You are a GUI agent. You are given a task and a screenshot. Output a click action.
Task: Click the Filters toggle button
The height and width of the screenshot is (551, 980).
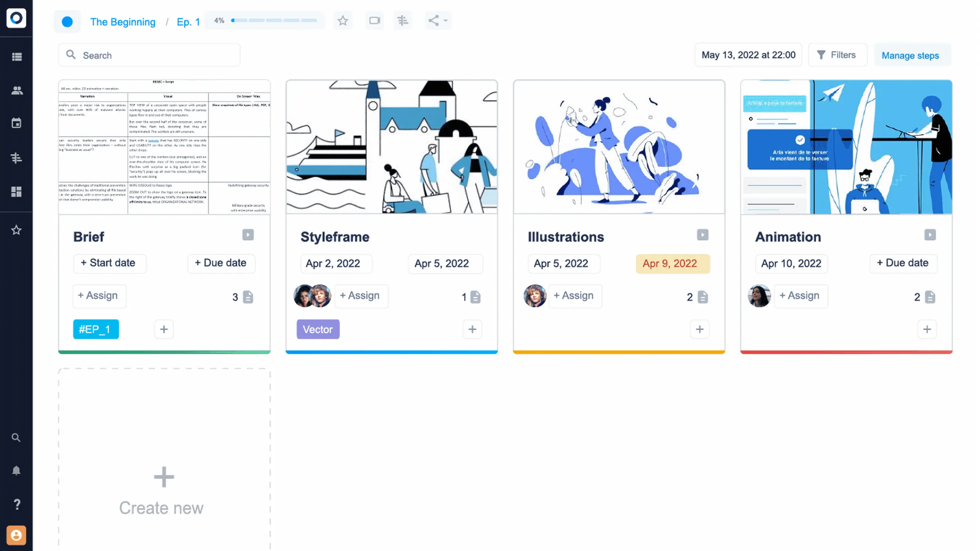pos(837,54)
